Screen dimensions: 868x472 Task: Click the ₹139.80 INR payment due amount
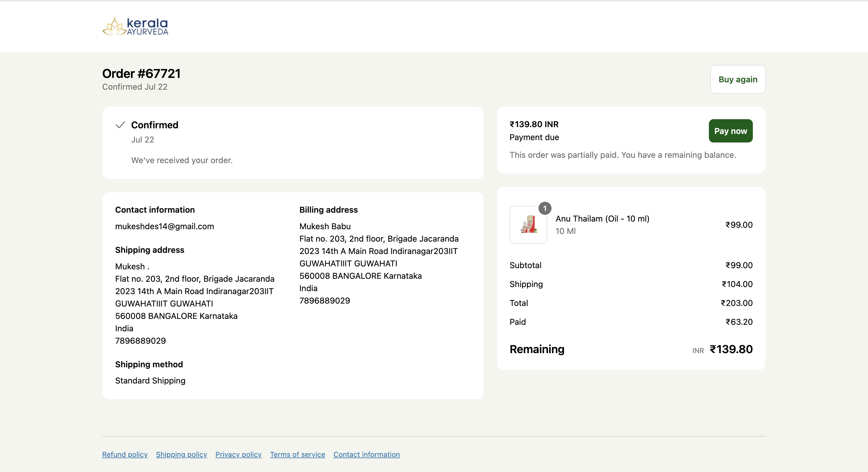[534, 124]
